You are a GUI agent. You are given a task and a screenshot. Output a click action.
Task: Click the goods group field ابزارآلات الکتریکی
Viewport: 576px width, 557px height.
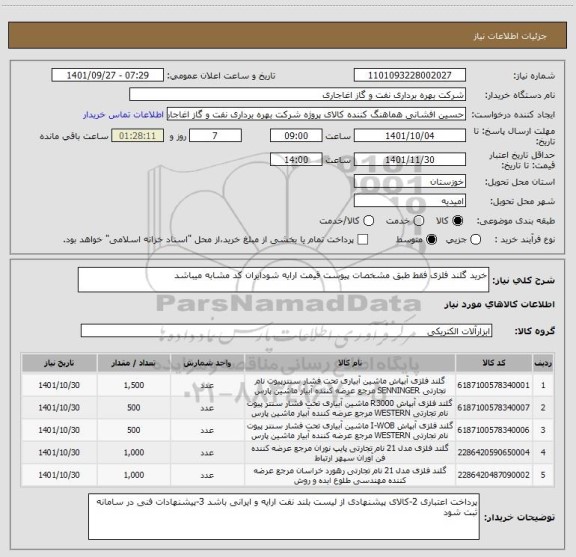286,331
